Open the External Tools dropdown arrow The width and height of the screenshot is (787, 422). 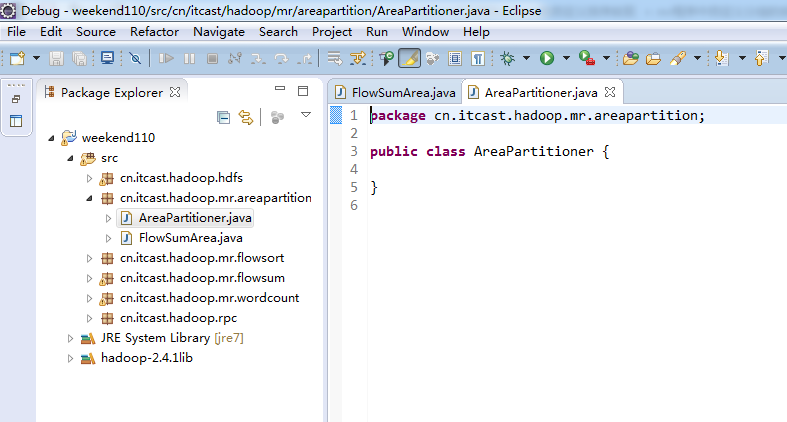point(606,58)
